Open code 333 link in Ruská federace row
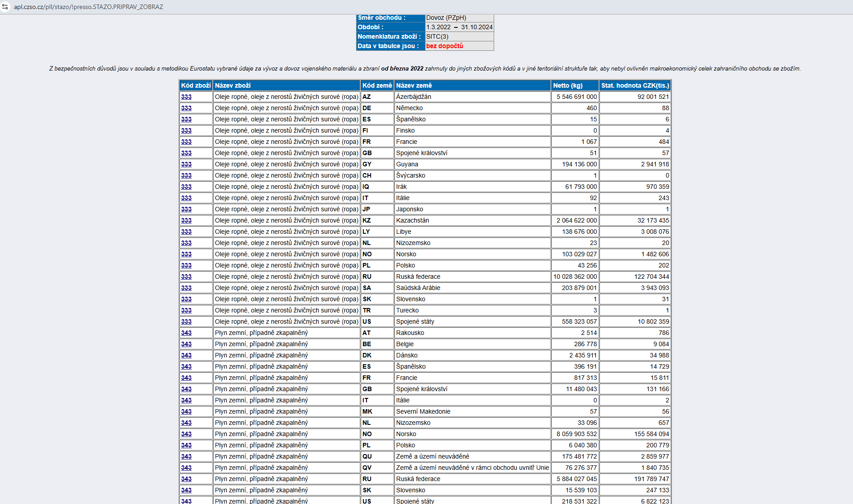The image size is (853, 504). (186, 277)
